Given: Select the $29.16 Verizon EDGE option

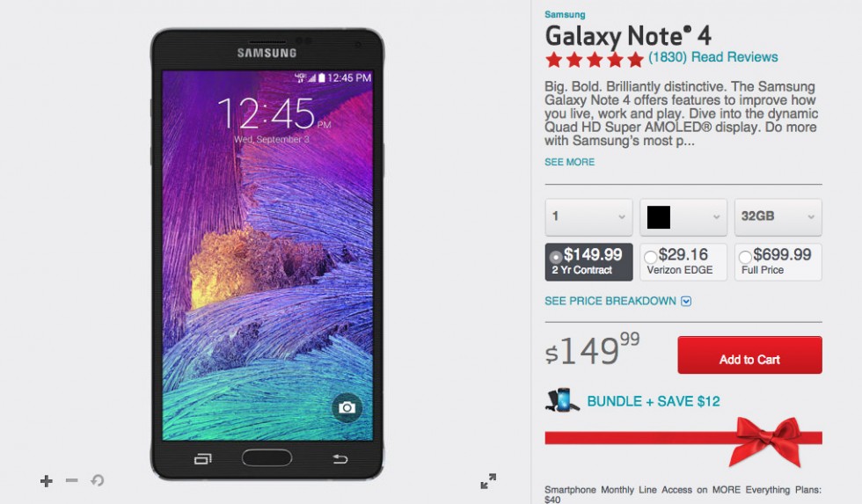Looking at the screenshot, I should 683,261.
